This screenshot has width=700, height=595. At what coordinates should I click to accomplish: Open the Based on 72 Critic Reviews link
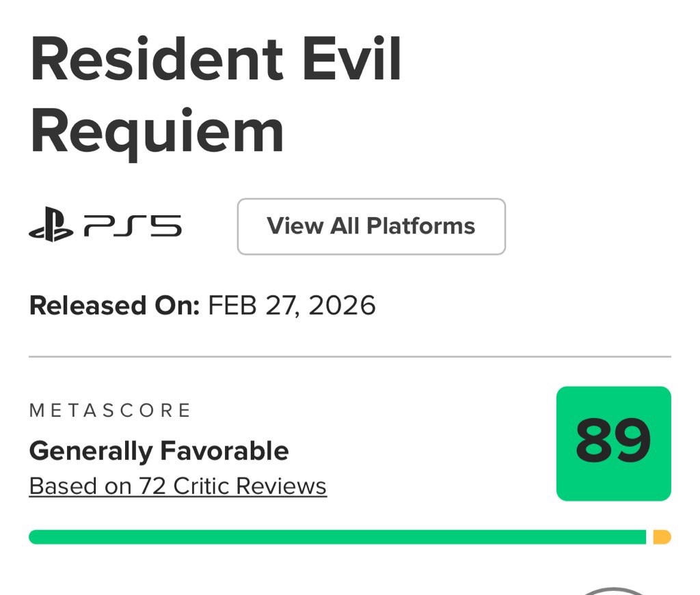178,486
